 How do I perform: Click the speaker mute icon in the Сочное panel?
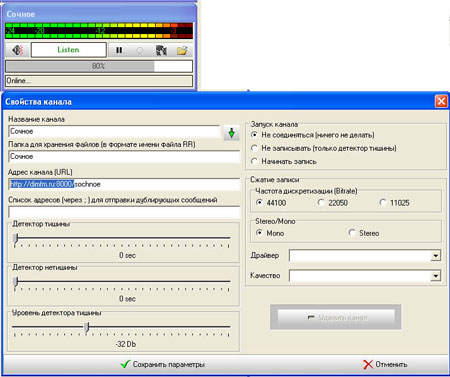(17, 50)
